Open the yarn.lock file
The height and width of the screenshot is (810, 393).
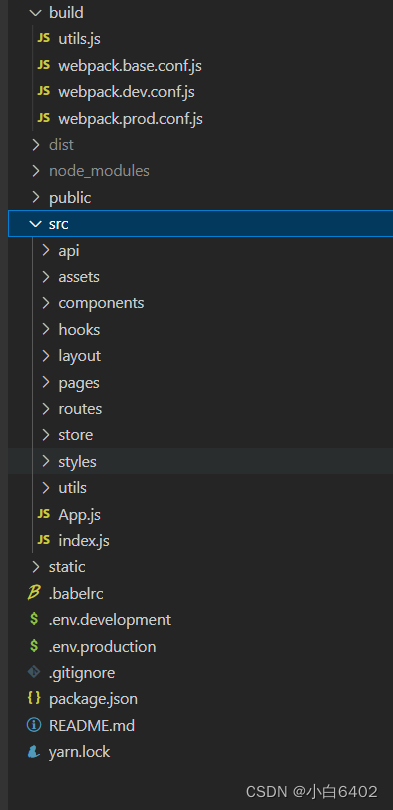[x=80, y=752]
